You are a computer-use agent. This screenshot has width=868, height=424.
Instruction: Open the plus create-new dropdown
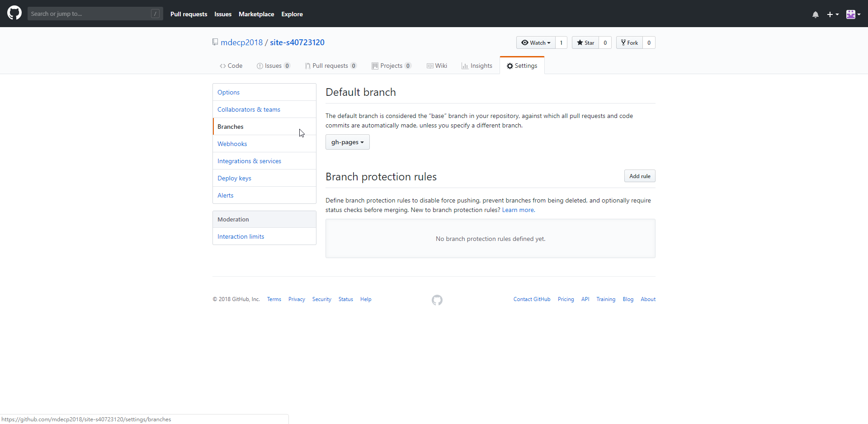click(833, 14)
